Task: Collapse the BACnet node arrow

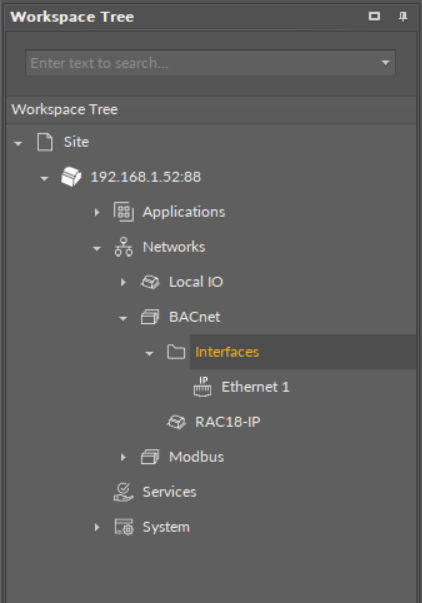Action: [x=123, y=318]
